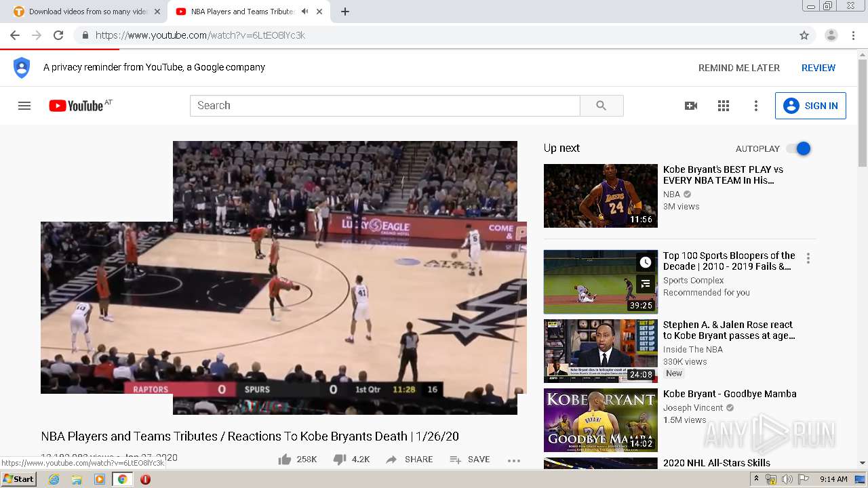Open options menu for Sports Bloopers video

click(808, 258)
